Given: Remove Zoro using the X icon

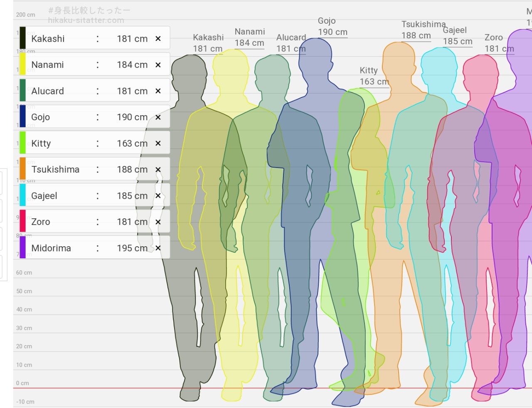Looking at the screenshot, I should pyautogui.click(x=158, y=222).
